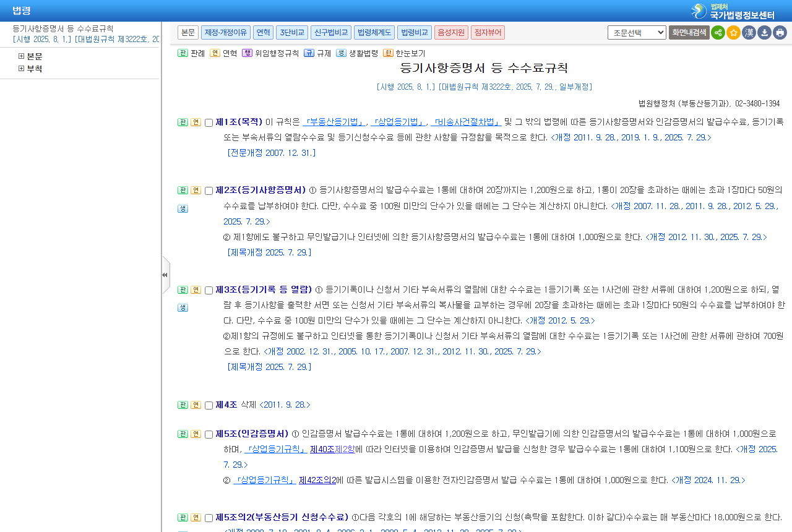Image resolution: width=792 pixels, height=532 pixels.
Task: Follow the 「부동산등기법」 link
Action: click(335, 121)
